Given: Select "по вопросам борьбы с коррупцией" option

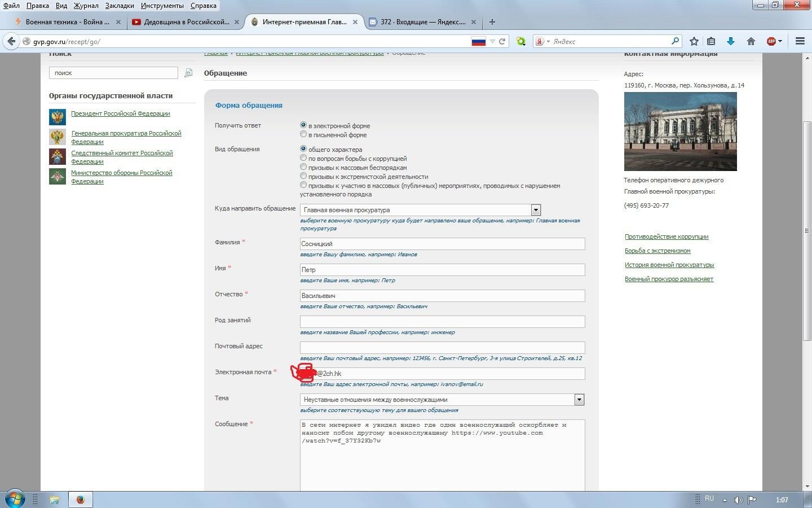Looking at the screenshot, I should point(303,158).
